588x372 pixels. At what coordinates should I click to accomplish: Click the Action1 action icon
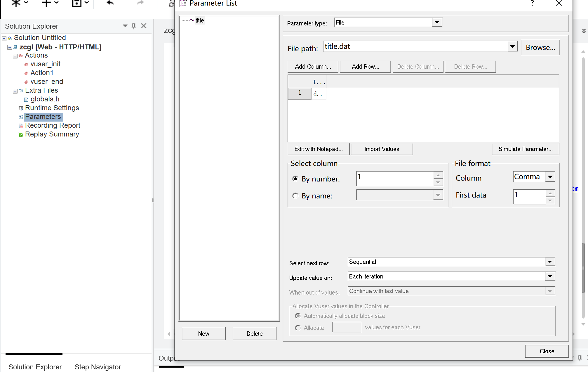pos(27,73)
